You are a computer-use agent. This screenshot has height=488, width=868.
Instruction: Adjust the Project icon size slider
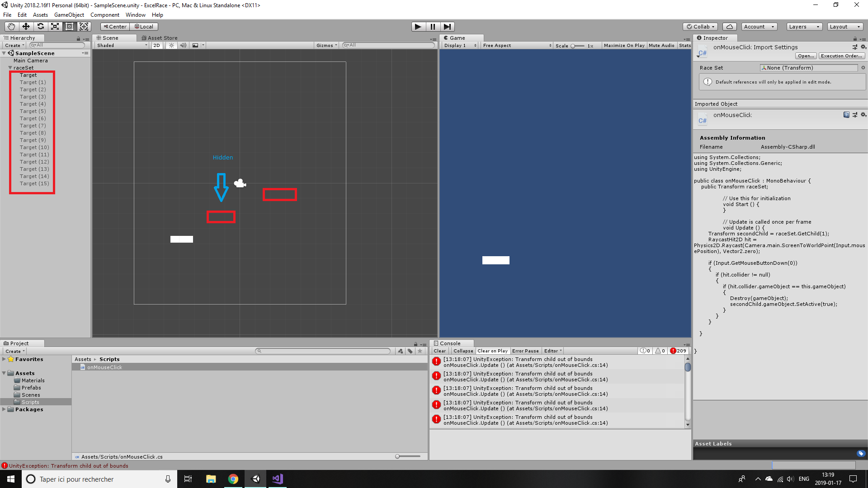408,456
